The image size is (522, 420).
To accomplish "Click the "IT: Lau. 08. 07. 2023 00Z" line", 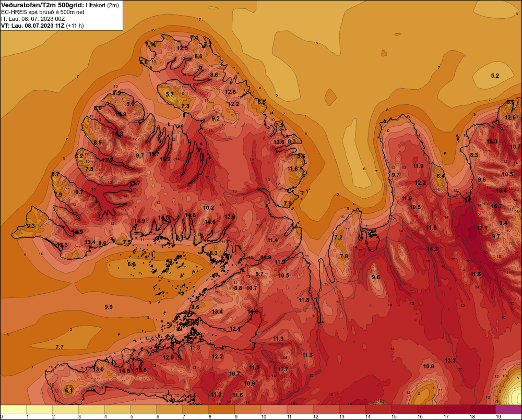I will pos(33,19).
